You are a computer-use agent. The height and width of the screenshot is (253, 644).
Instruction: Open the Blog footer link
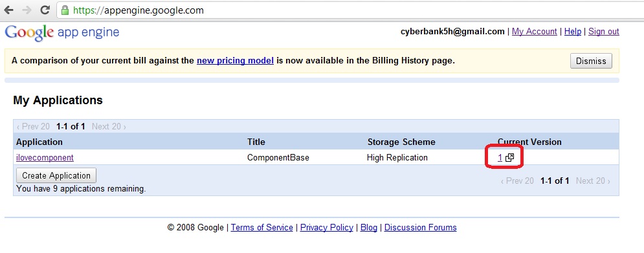click(x=369, y=228)
